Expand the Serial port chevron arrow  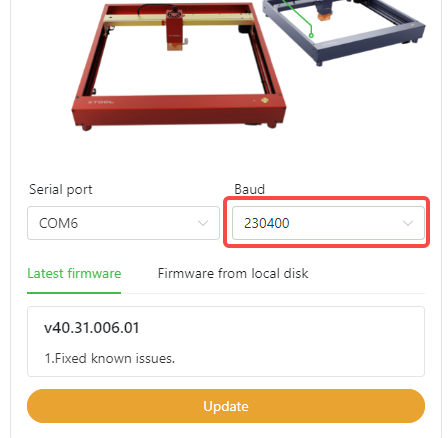coord(203,223)
